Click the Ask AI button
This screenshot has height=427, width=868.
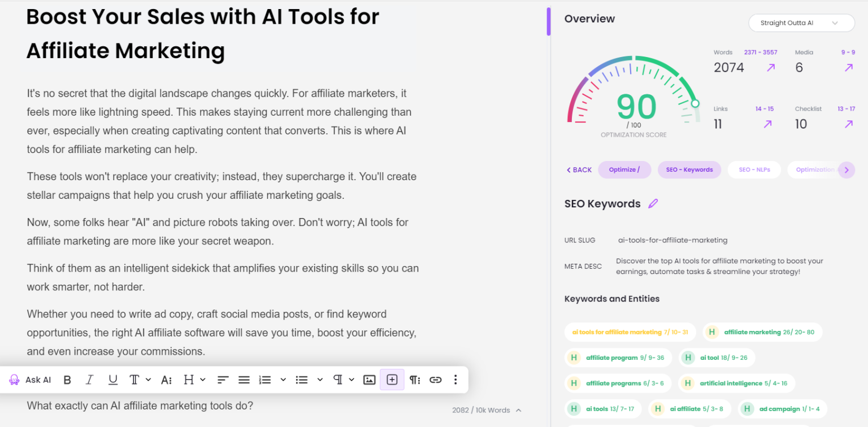point(31,380)
